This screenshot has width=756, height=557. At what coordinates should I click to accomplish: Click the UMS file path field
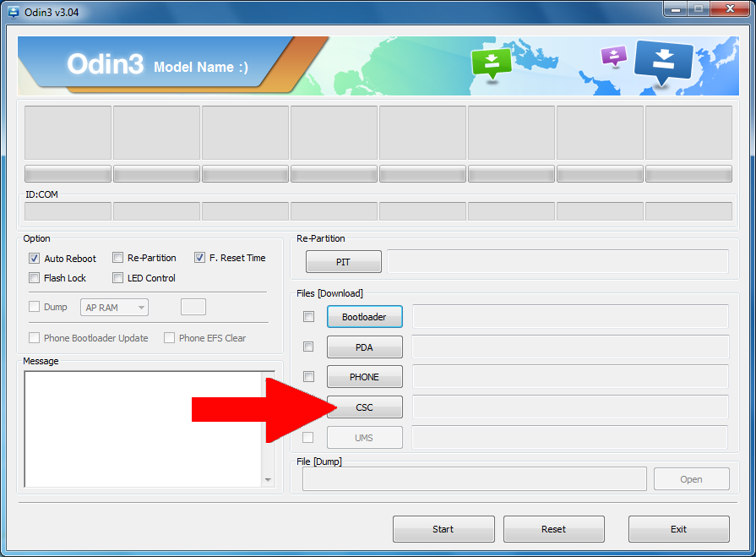(x=570, y=437)
